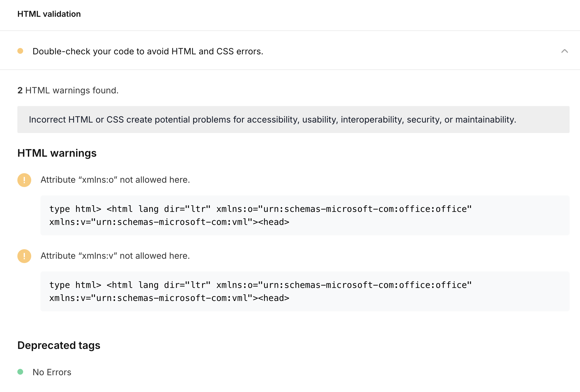
Task: Click the HTML warnings heading
Action: (57, 153)
